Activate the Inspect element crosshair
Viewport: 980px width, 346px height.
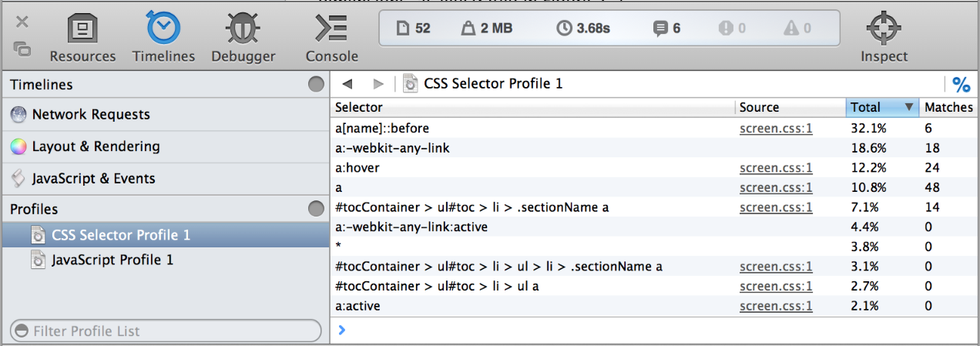click(884, 39)
